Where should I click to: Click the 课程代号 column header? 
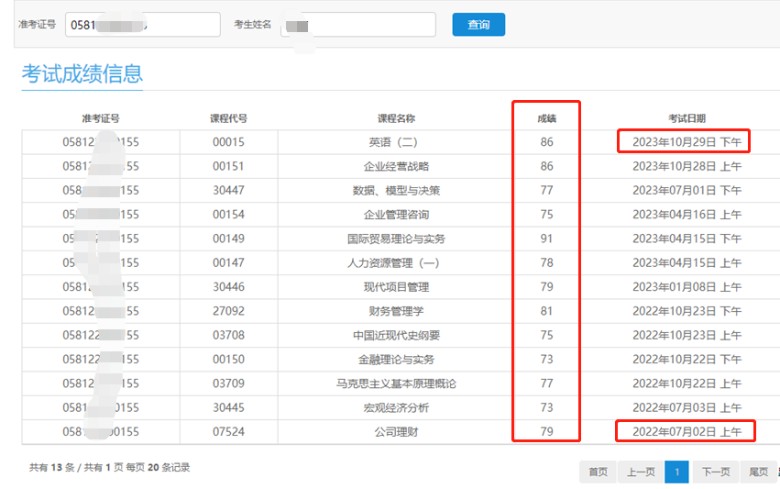229,118
